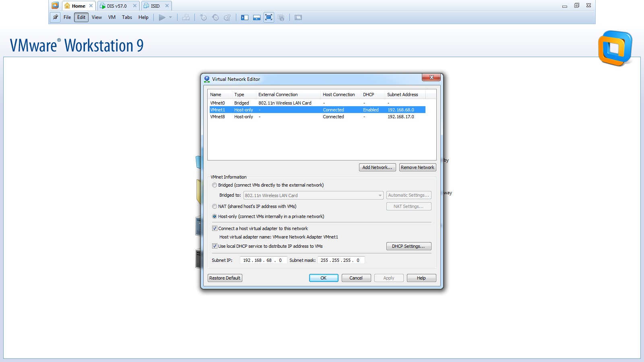Click the pin menu bar icon
The height and width of the screenshot is (362, 644).
(x=56, y=17)
